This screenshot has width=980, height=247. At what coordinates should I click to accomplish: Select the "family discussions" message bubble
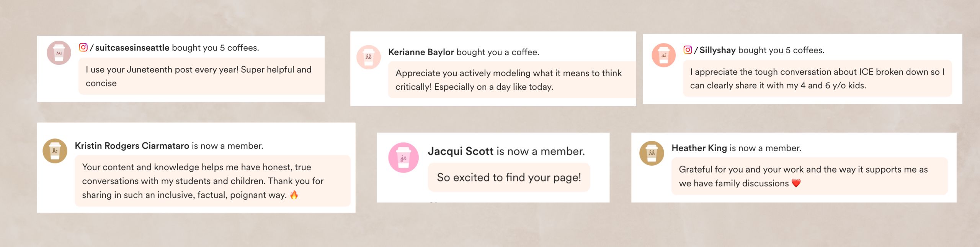809,176
